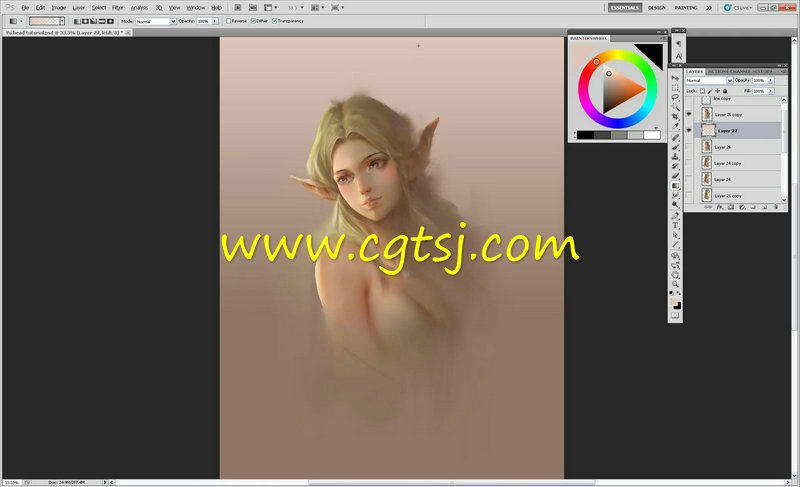Image resolution: width=800 pixels, height=487 pixels.
Task: Open the Image menu
Action: [59, 8]
